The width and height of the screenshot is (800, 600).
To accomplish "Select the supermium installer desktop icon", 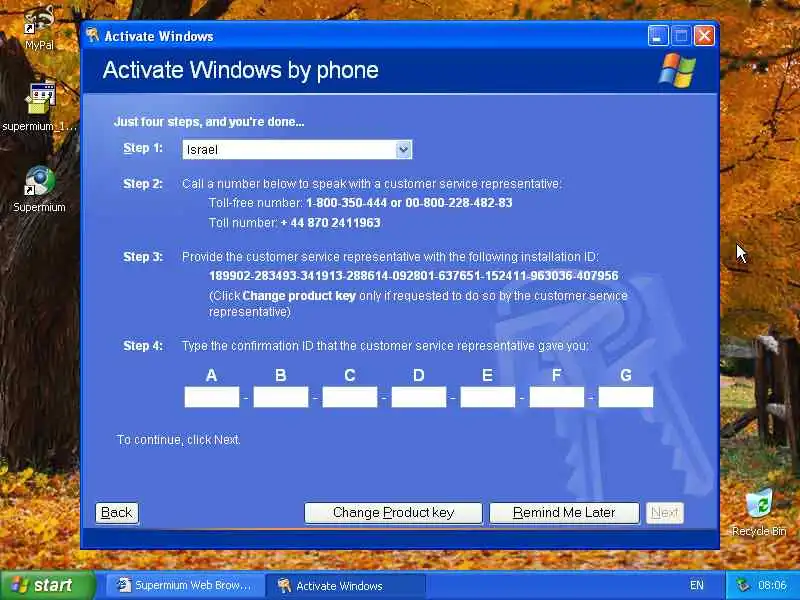I will pos(40,107).
